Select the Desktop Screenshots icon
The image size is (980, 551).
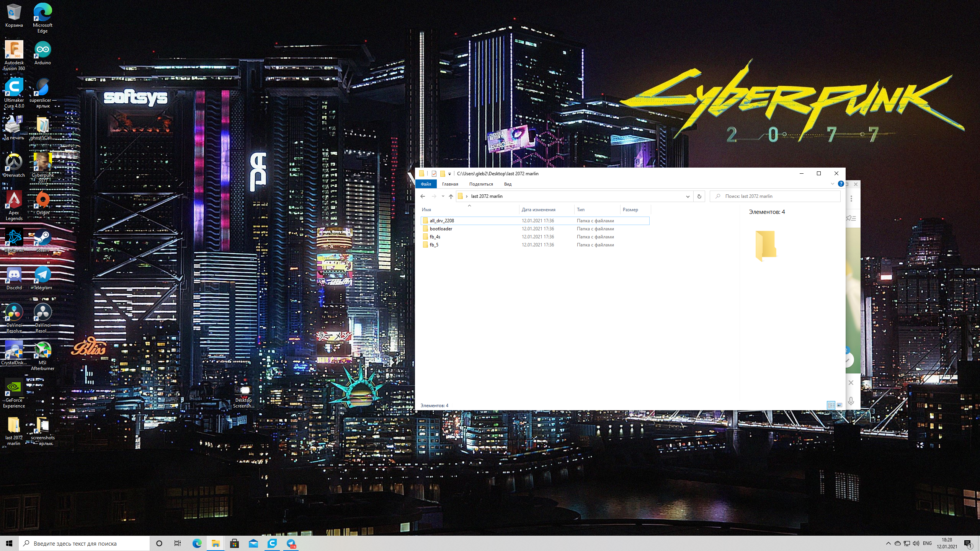tap(243, 396)
